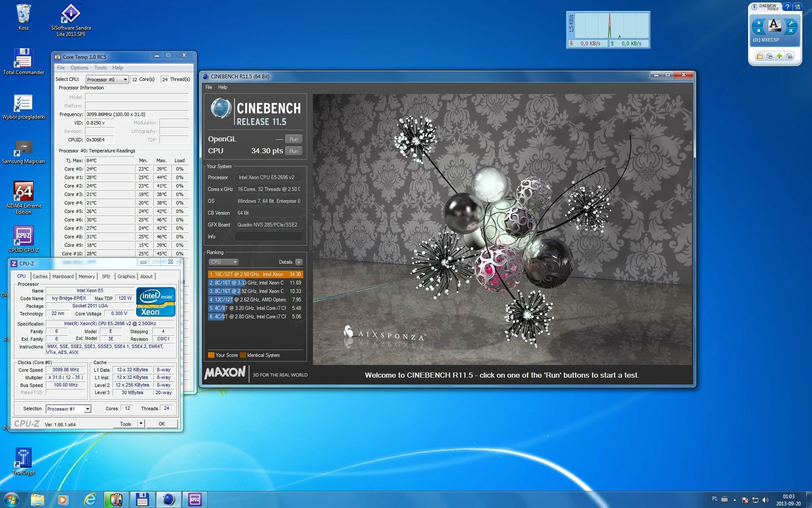Click the clock showing 01:03 in taskbar
Viewport: 812px width, 508px height.
788,497
